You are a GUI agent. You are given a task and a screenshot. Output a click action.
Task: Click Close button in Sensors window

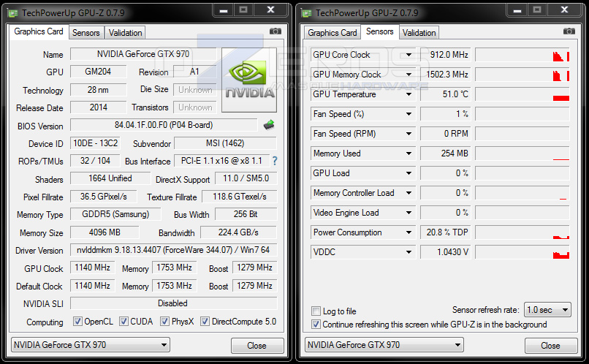(x=551, y=346)
